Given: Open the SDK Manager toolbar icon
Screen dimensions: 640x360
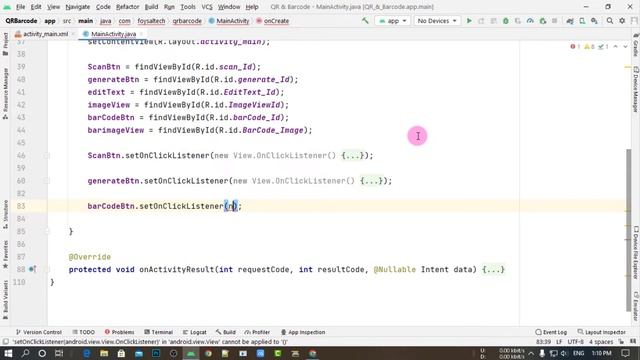Looking at the screenshot, I should point(594,20).
